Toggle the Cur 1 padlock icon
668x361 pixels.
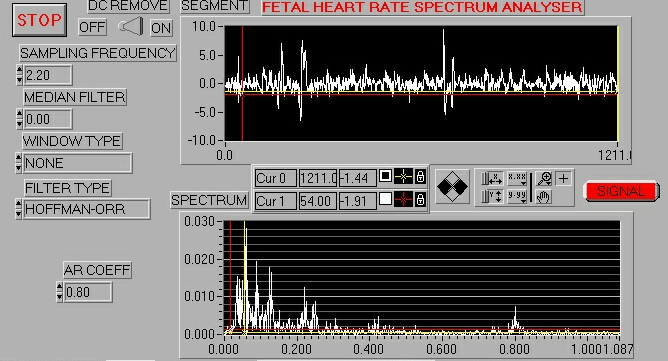pos(420,199)
